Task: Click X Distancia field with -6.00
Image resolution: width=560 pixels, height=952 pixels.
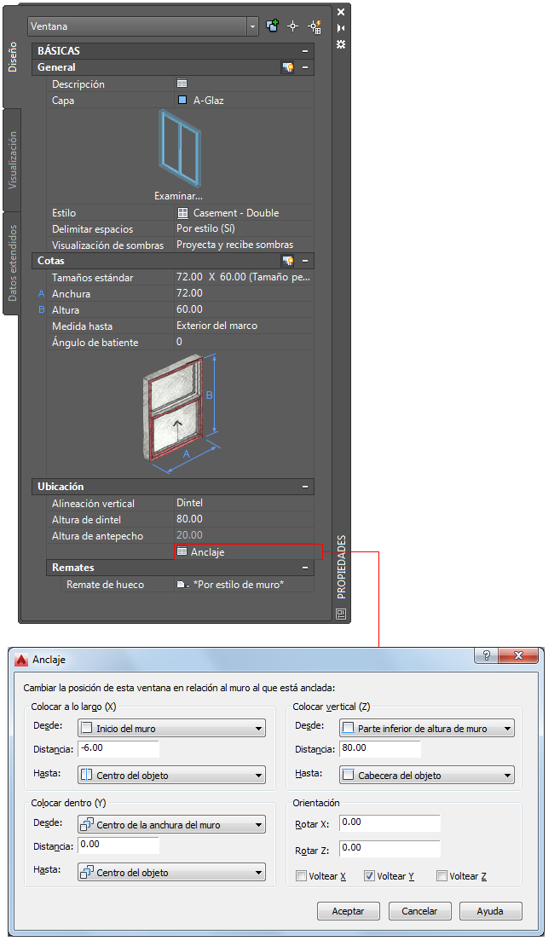Action: (118, 748)
